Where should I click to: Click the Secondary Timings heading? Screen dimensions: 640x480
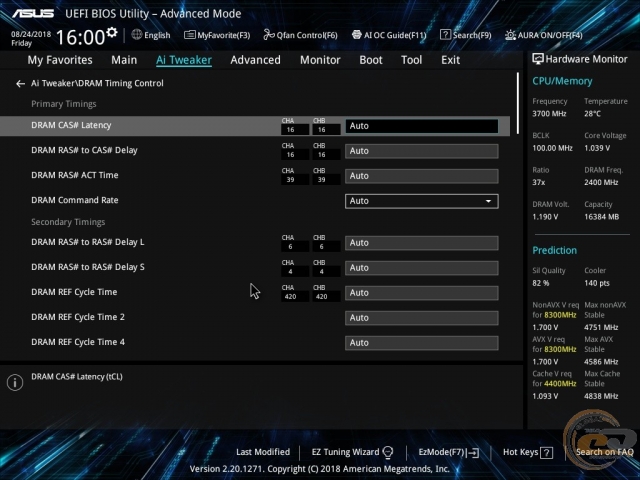[68, 222]
